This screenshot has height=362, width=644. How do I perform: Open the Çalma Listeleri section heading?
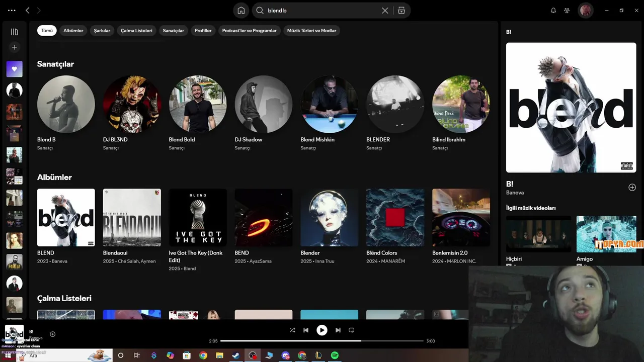pos(64,299)
